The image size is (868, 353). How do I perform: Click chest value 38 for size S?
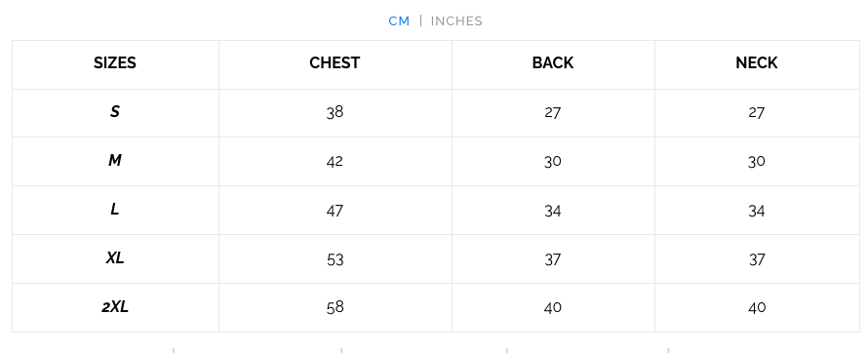click(335, 112)
